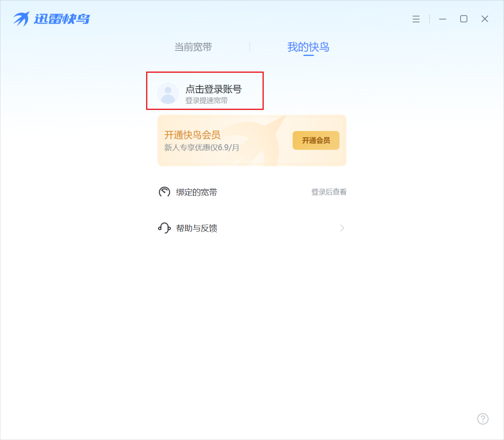Click the question mark help icon

pos(483,419)
